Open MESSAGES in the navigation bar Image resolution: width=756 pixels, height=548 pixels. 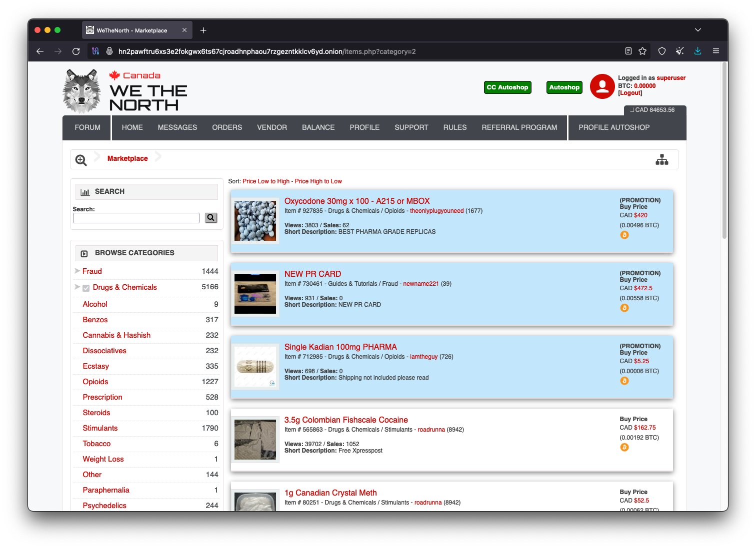[177, 127]
